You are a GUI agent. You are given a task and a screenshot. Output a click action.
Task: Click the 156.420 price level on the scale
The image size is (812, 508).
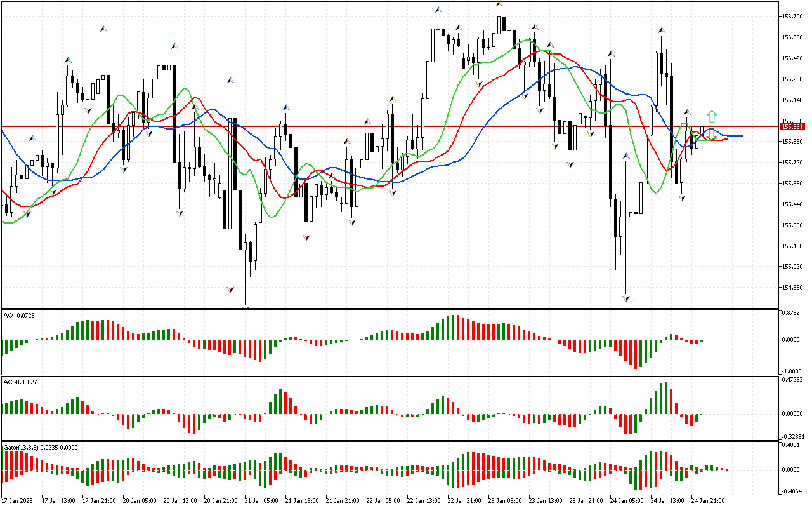pos(793,58)
